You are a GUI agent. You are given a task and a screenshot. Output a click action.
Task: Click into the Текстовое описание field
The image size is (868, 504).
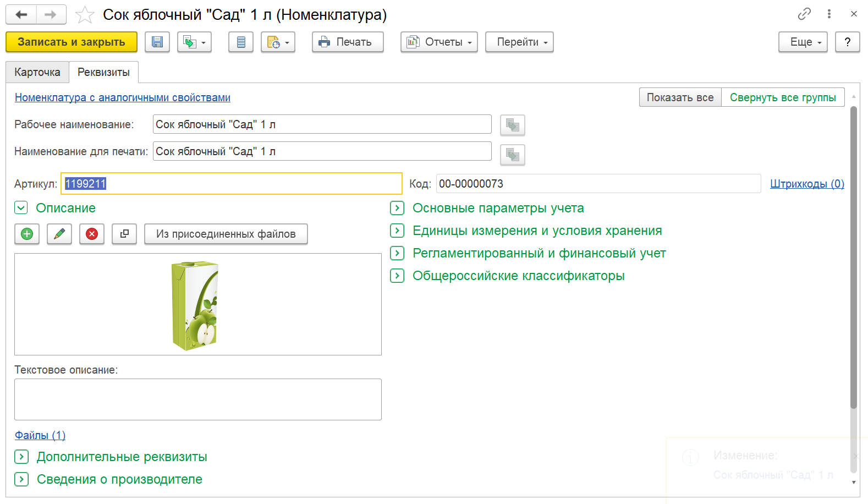pos(197,399)
